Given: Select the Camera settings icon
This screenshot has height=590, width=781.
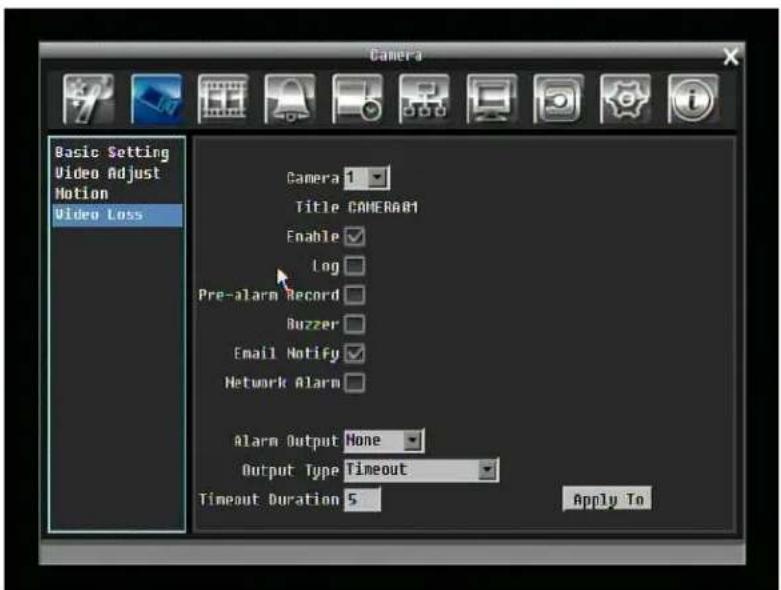Looking at the screenshot, I should (156, 99).
